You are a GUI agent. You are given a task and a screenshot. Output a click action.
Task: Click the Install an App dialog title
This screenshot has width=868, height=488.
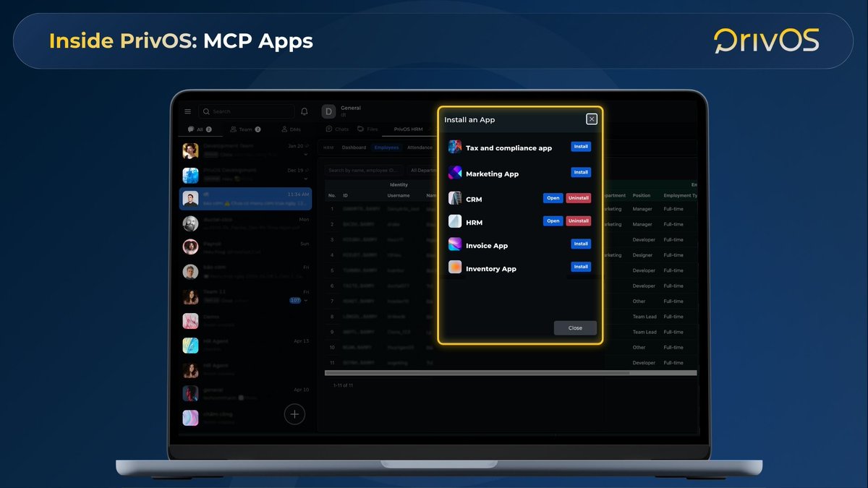(469, 120)
